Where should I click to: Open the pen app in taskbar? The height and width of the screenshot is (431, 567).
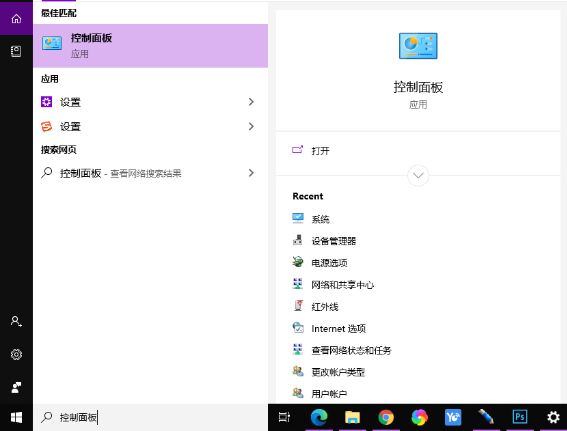pos(486,417)
